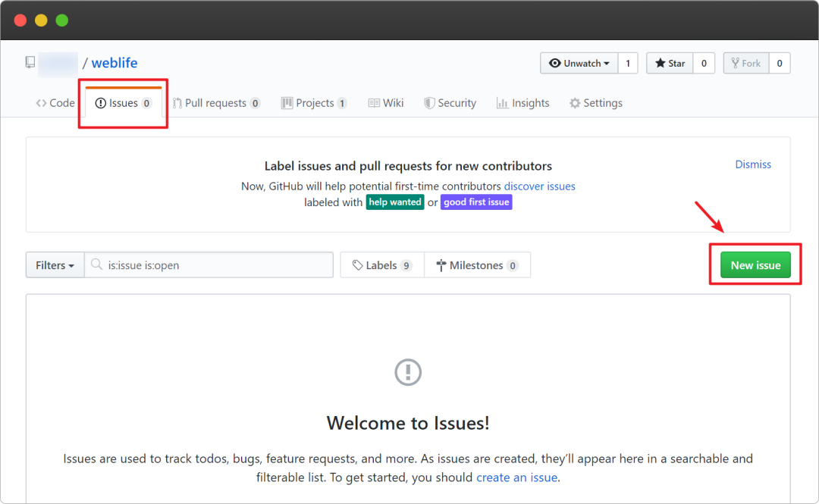Select the Issues tab

point(124,103)
